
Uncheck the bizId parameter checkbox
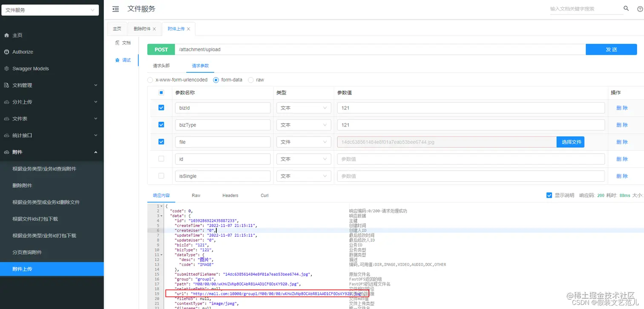point(161,108)
